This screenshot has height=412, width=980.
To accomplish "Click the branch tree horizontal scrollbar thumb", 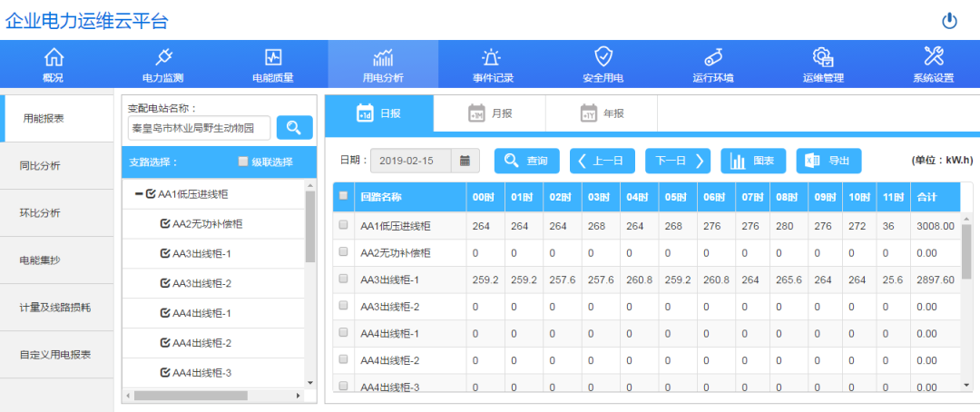I will click(x=191, y=396).
